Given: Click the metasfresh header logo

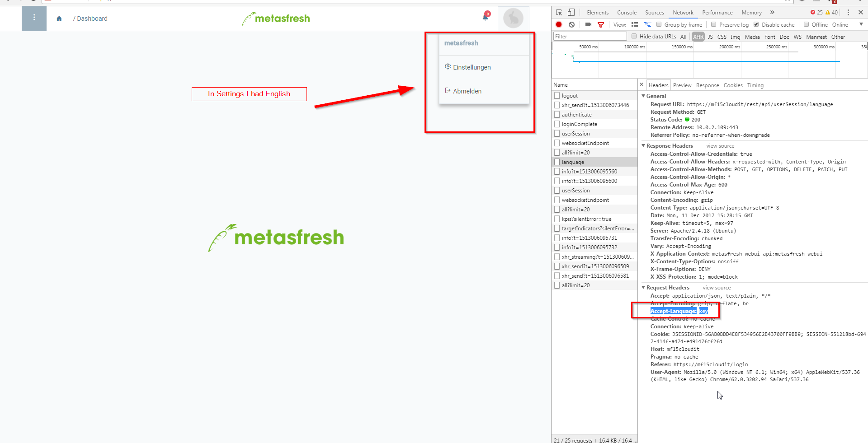Looking at the screenshot, I should [x=276, y=18].
